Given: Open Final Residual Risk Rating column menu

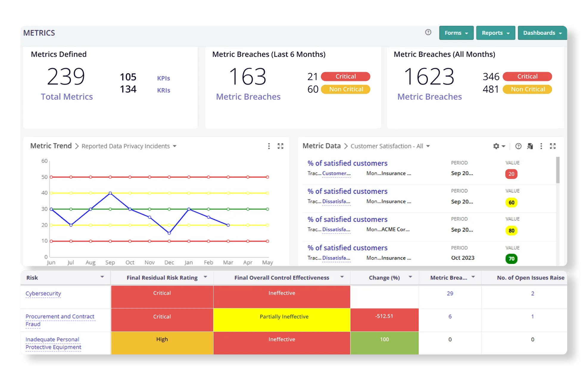Looking at the screenshot, I should tap(205, 277).
